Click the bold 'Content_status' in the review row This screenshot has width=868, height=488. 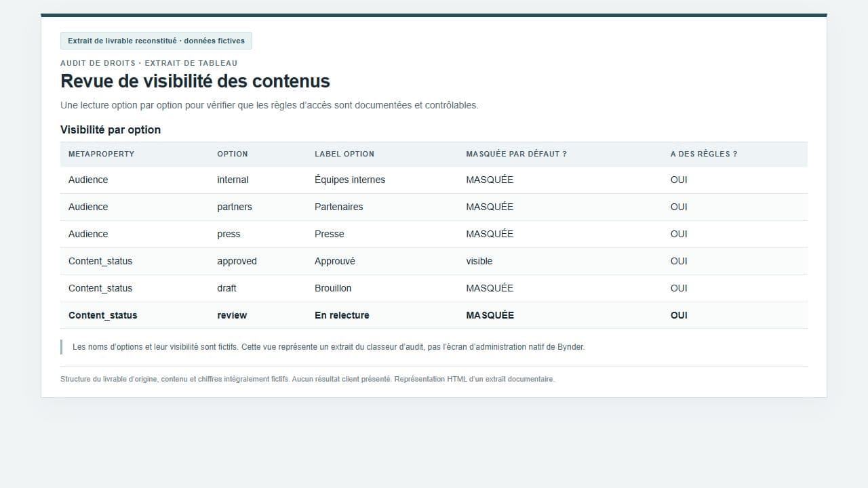click(103, 315)
